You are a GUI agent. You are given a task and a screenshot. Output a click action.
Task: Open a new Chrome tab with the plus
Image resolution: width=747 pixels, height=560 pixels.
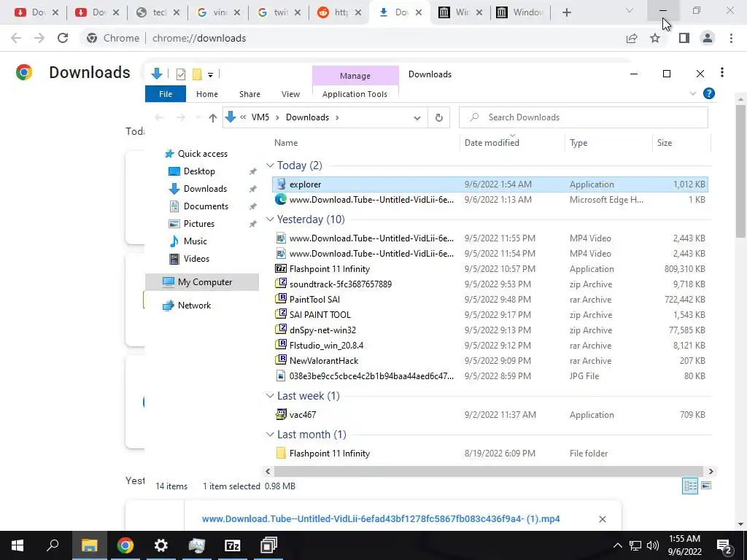coord(566,13)
